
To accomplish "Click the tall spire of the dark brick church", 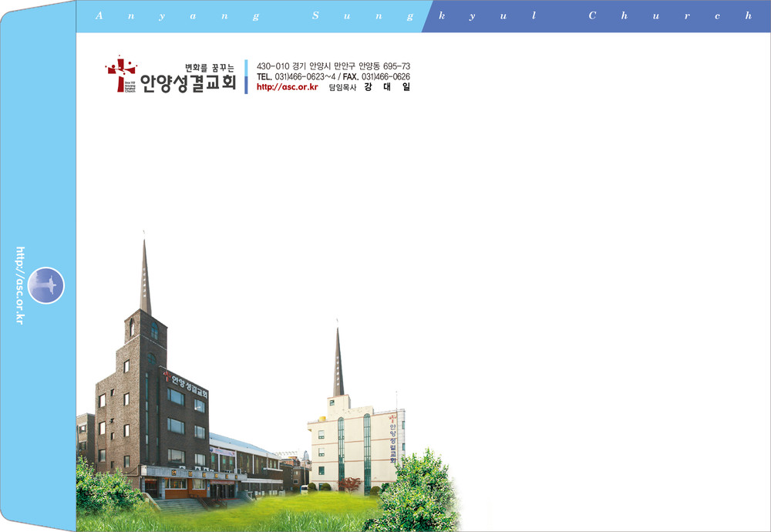I will click(145, 278).
